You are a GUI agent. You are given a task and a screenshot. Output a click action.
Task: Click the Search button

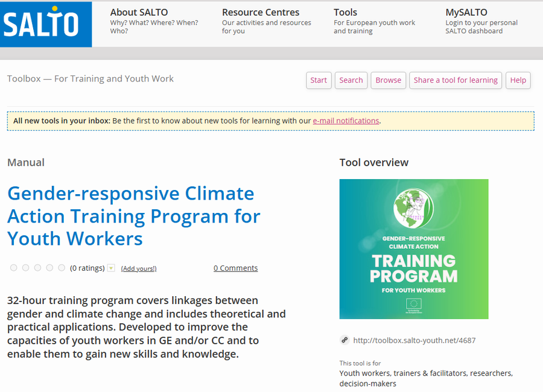(x=351, y=80)
